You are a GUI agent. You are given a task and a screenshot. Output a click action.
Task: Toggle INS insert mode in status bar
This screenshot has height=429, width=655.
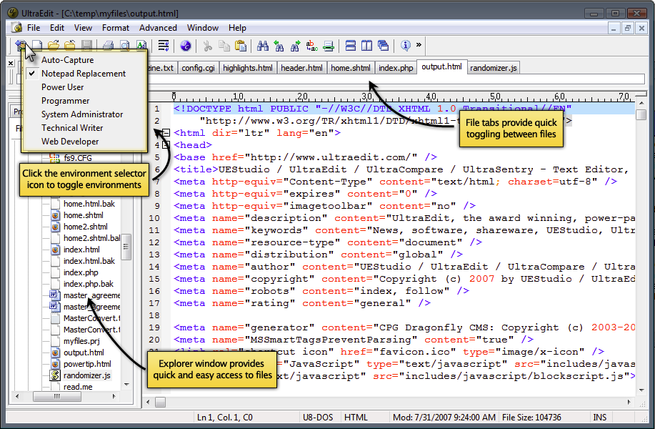pyautogui.click(x=599, y=417)
